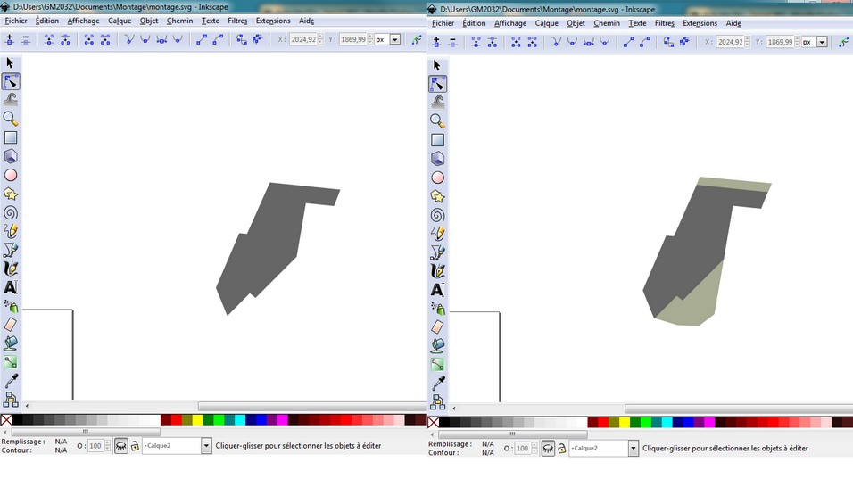Open Aide menu in right window

733,23
